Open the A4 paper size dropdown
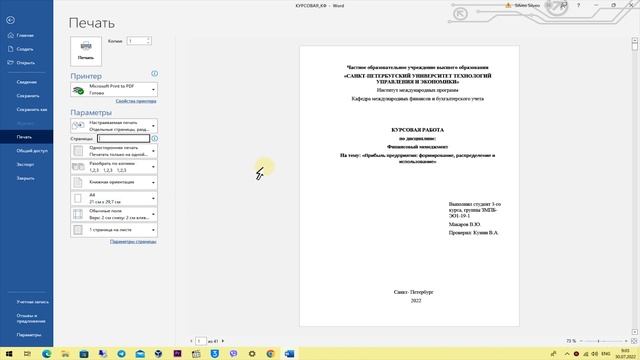Screen dimensions: 640x360 point(114,198)
